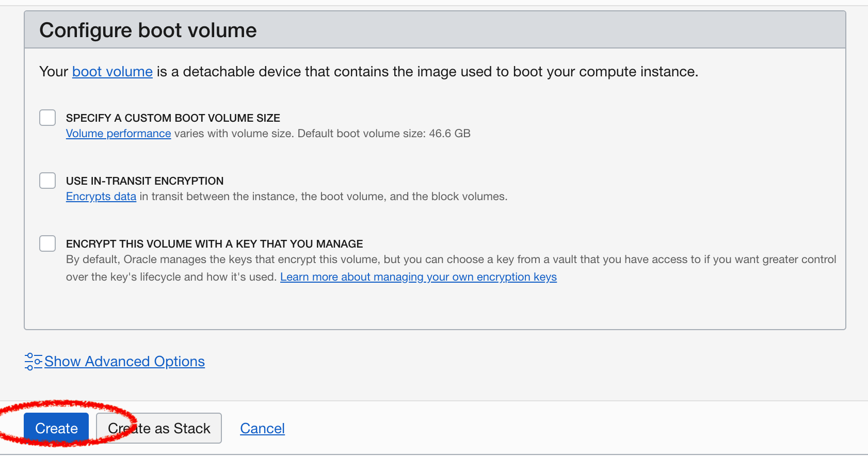Click the Create as Stack button
This screenshot has width=868, height=456.
coord(159,428)
